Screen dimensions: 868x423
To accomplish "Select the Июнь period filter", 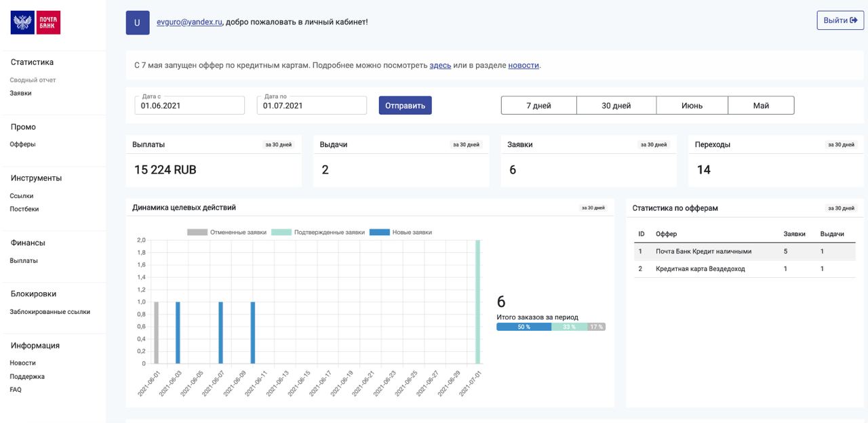I will point(692,106).
